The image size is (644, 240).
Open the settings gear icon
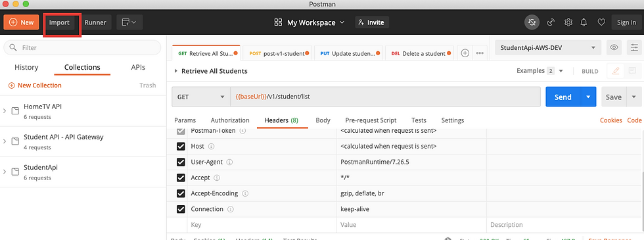click(568, 22)
